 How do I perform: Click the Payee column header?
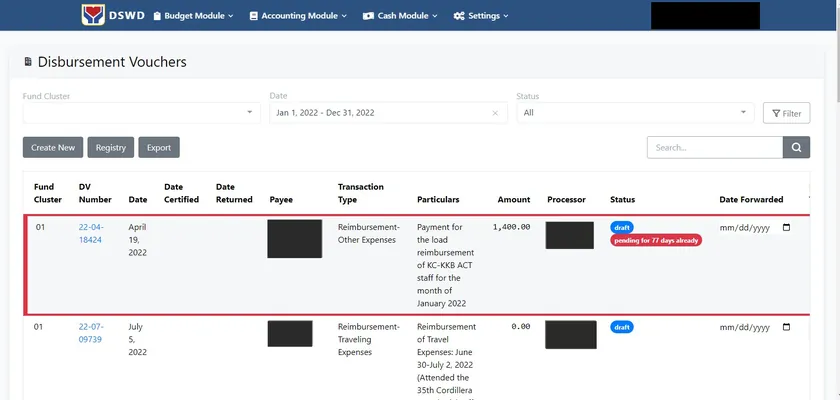point(281,199)
